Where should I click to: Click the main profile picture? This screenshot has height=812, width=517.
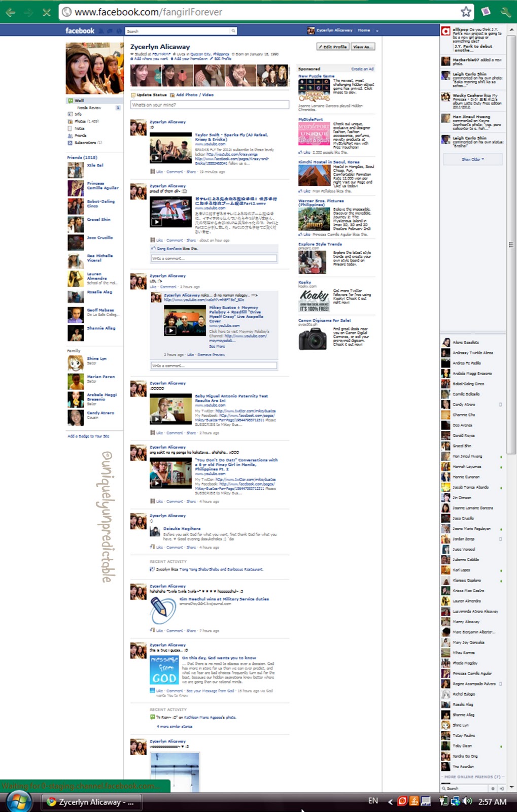pyautogui.click(x=94, y=67)
